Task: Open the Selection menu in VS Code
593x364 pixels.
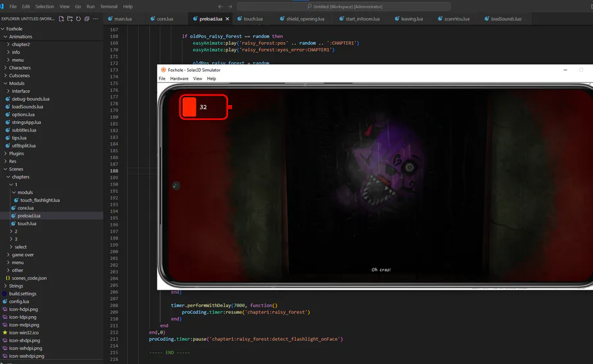Action: point(45,7)
